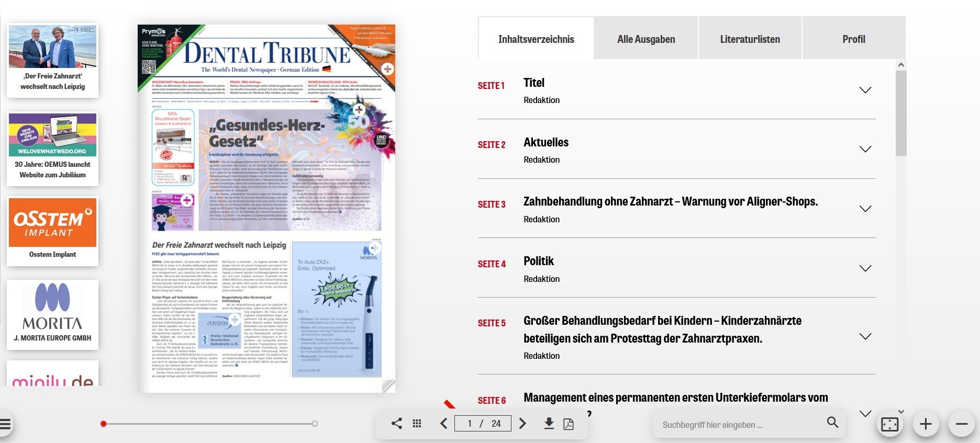Open the Unterkiefermolars management article
This screenshot has width=980, height=443.
pos(676,397)
